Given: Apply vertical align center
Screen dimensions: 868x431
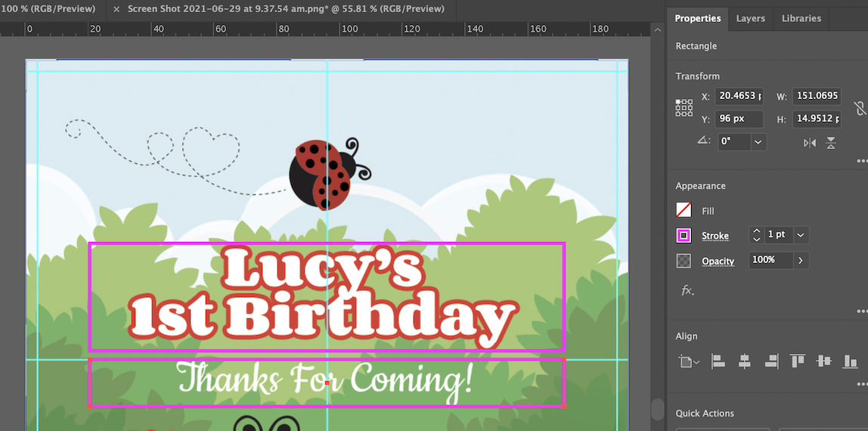Looking at the screenshot, I should [x=823, y=361].
